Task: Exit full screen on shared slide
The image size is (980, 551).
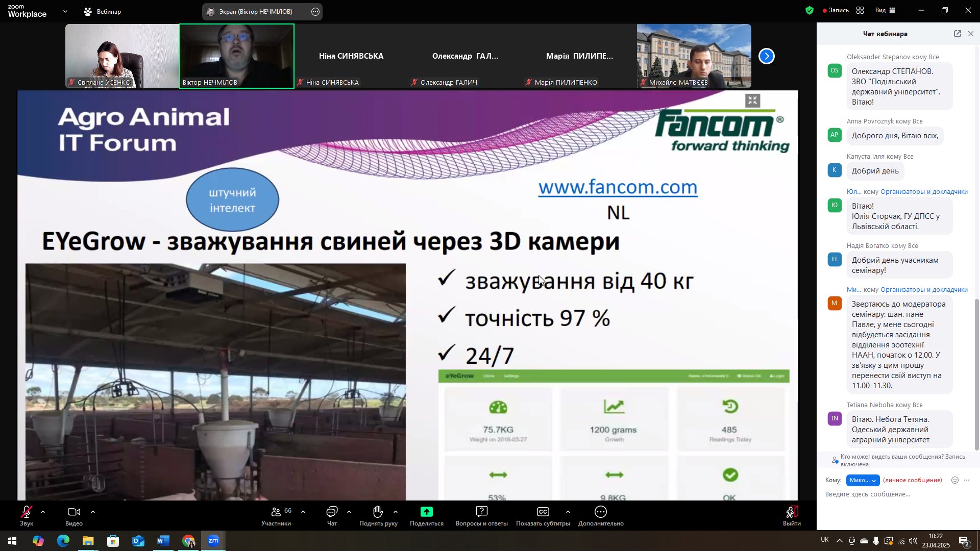Action: (x=753, y=101)
